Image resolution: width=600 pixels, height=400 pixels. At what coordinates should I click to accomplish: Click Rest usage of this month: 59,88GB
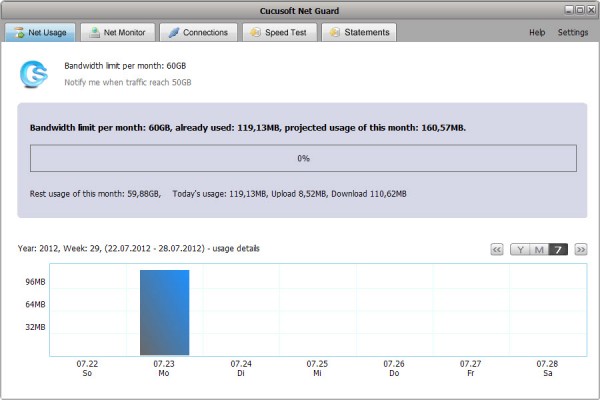[x=95, y=194]
